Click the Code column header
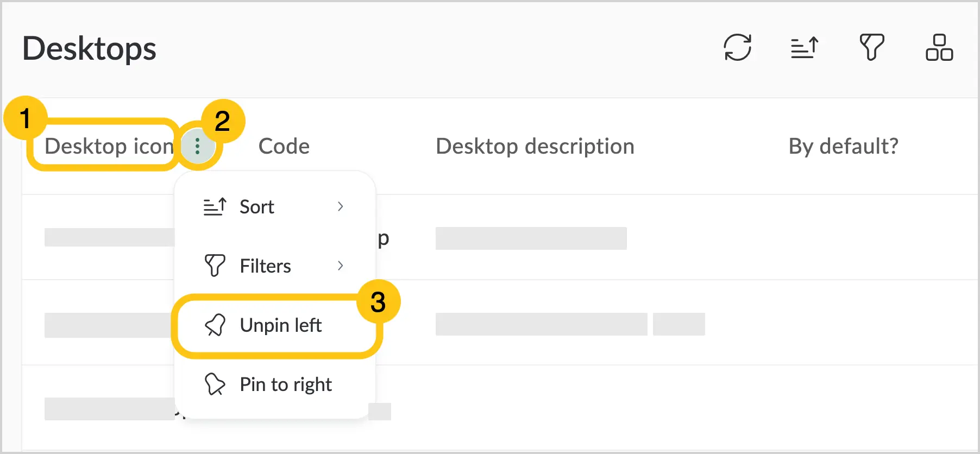 click(x=284, y=146)
